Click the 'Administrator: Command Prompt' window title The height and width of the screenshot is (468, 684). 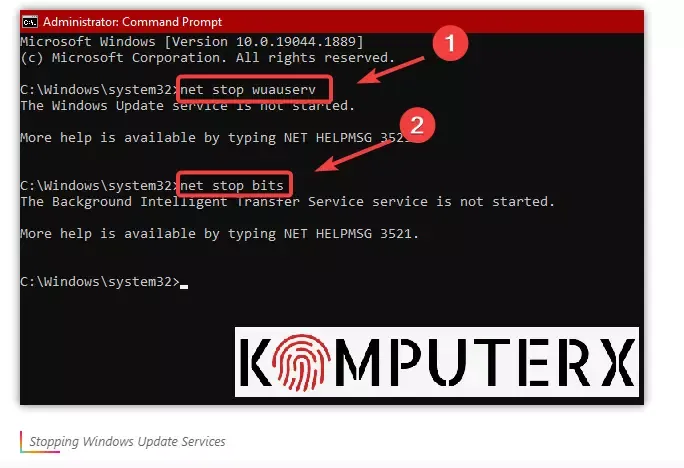click(x=132, y=22)
